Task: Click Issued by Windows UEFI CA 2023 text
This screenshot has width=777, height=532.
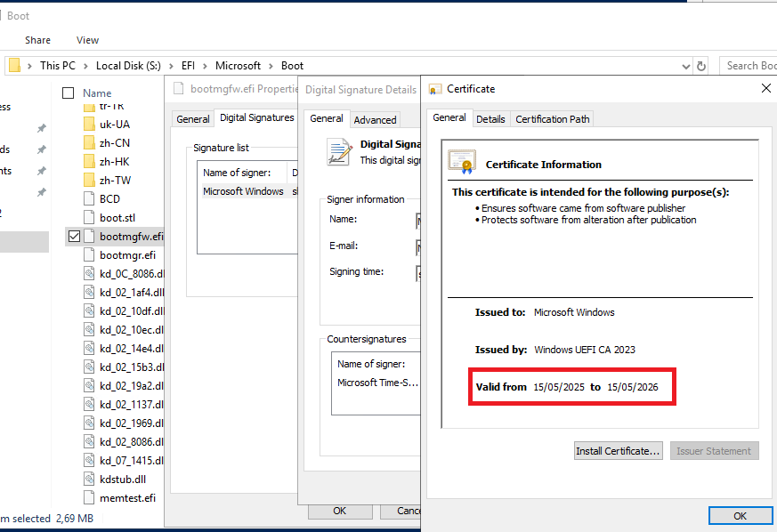Action: pyautogui.click(x=555, y=350)
